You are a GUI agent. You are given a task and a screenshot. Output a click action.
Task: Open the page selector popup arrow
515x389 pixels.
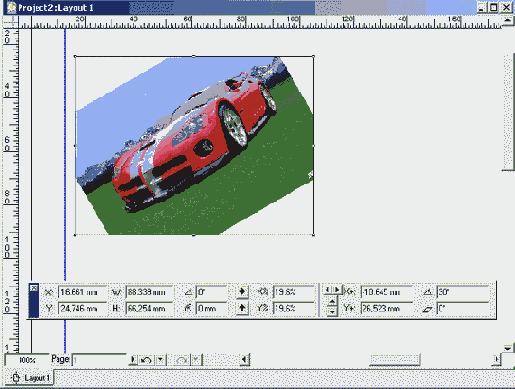(133, 360)
